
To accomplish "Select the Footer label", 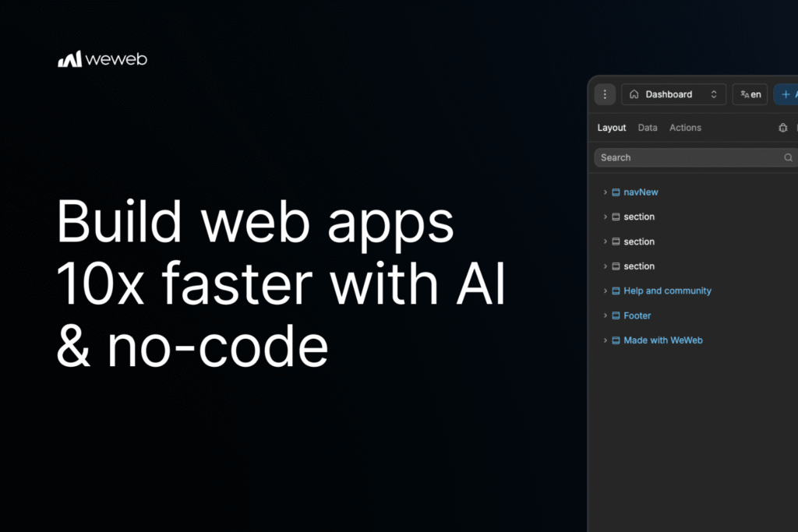I will 637,315.
